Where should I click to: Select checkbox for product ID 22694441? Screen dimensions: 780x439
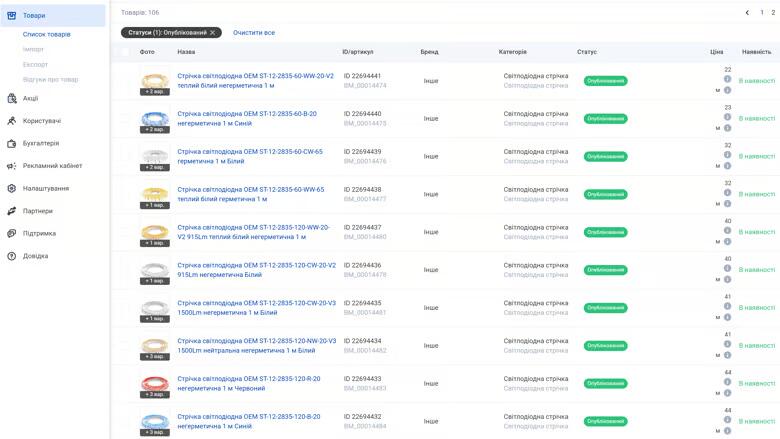[x=125, y=81]
